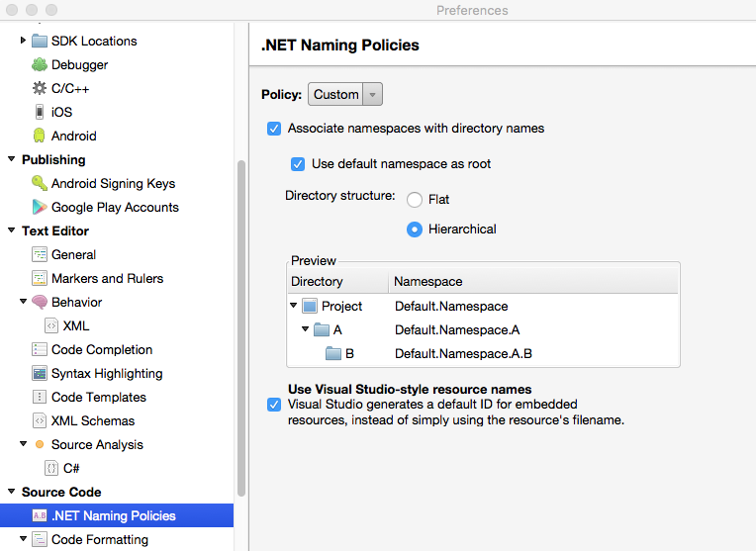Viewport: 756px width, 551px height.
Task: Click the Android Signing Keys key icon
Action: coord(40,183)
